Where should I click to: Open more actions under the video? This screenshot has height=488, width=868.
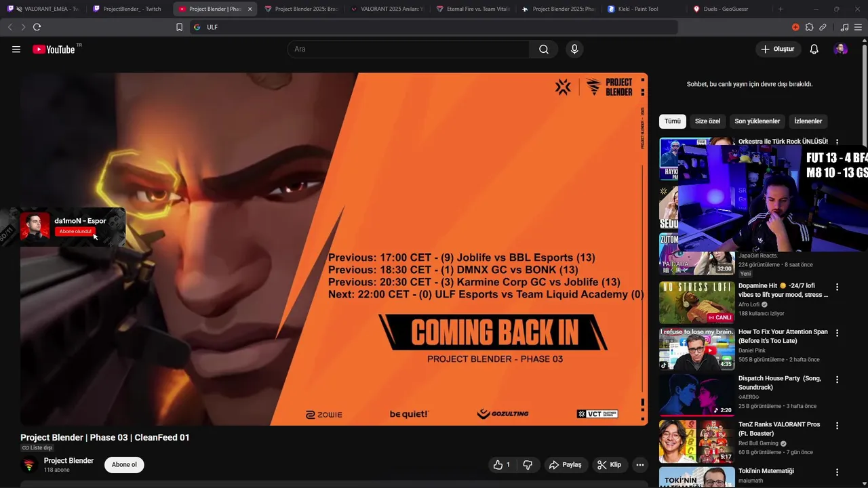639,465
